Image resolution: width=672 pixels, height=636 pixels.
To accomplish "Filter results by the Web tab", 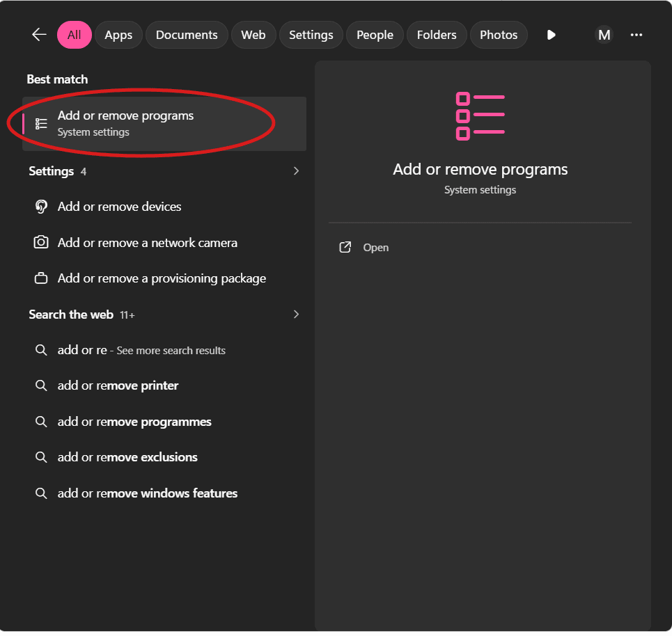I will coord(253,35).
